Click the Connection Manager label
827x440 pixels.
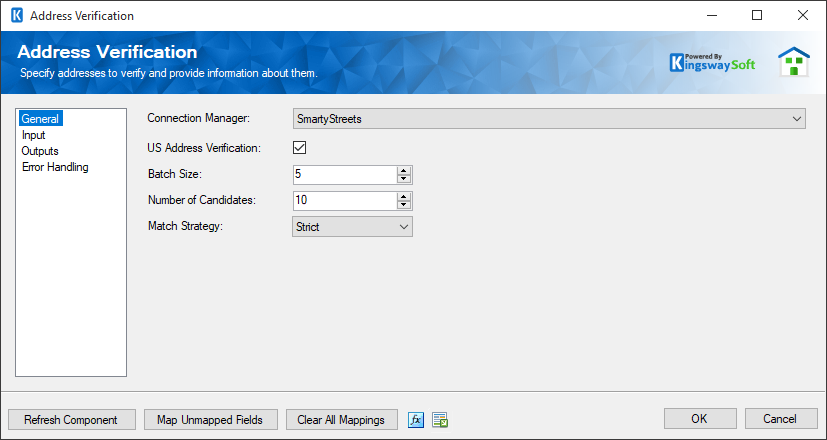198,118
